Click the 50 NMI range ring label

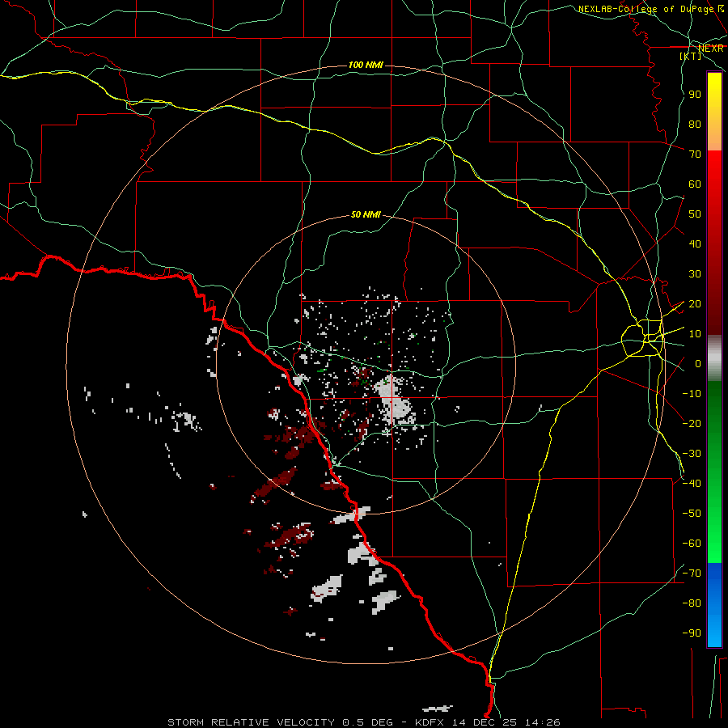pyautogui.click(x=366, y=214)
